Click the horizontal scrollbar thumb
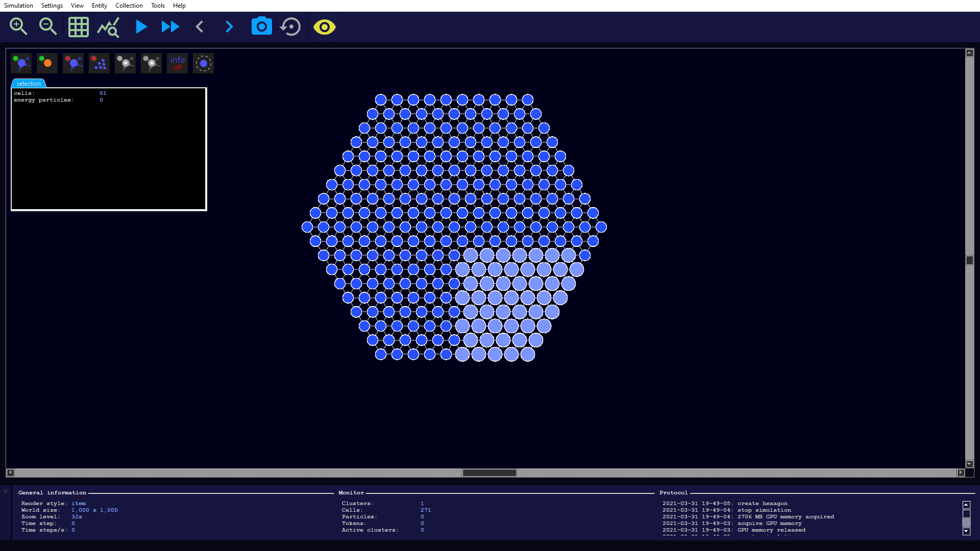The height and width of the screenshot is (551, 980). (x=489, y=473)
